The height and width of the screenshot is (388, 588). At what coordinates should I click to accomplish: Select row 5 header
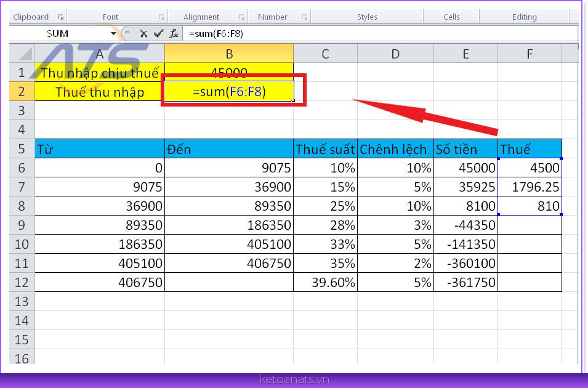[22, 148]
